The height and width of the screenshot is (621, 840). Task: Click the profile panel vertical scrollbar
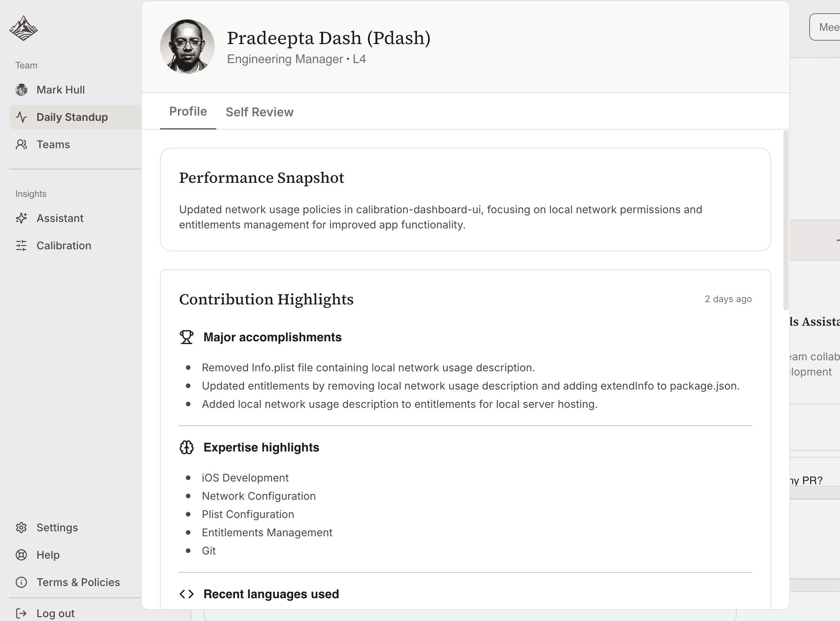click(786, 220)
